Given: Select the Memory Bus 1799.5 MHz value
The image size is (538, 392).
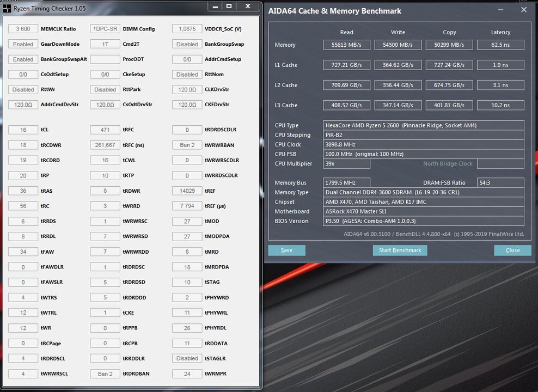Looking at the screenshot, I should (x=346, y=183).
